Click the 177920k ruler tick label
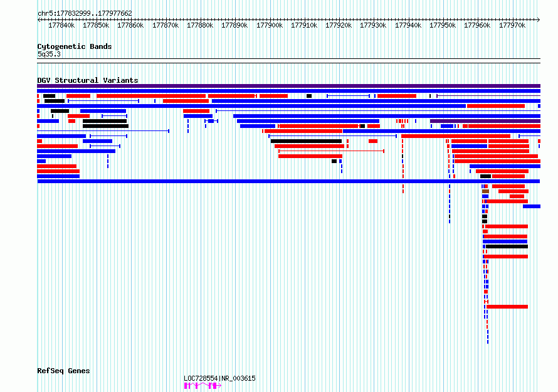Screen dimensions: 558x392 (x=339, y=25)
